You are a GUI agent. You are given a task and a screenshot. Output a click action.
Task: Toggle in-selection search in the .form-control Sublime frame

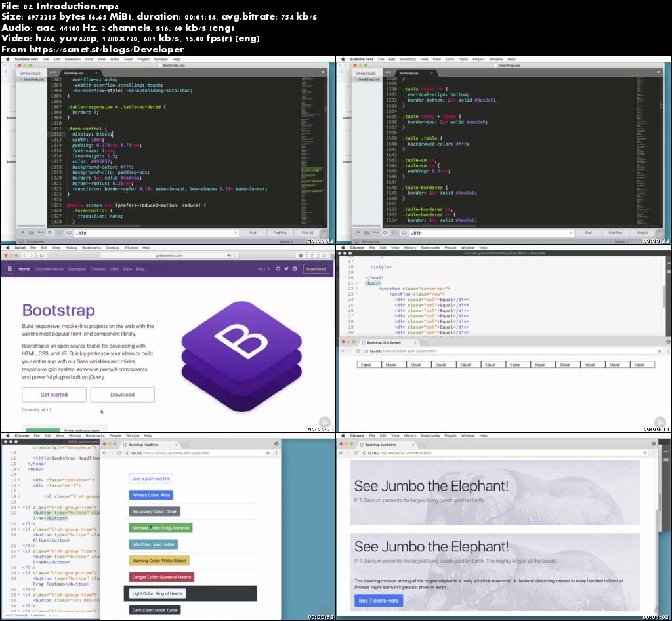point(59,233)
